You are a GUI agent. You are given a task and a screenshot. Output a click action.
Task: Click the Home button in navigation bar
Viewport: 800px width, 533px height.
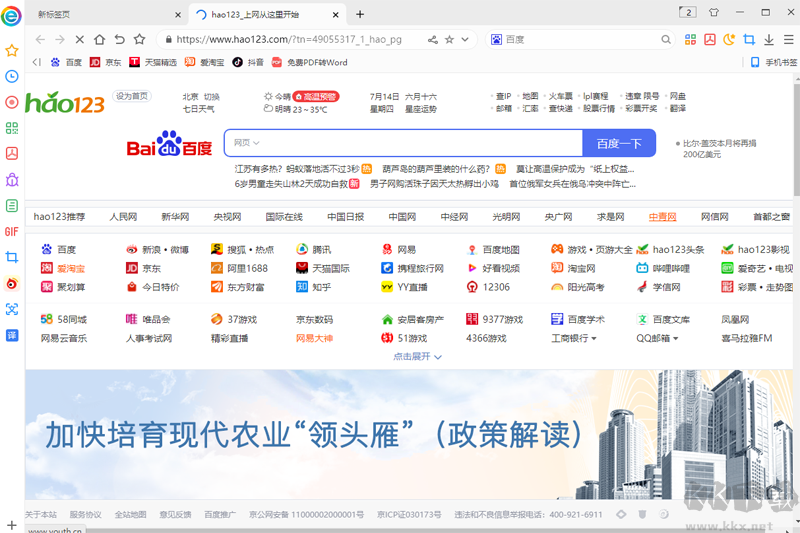99,40
